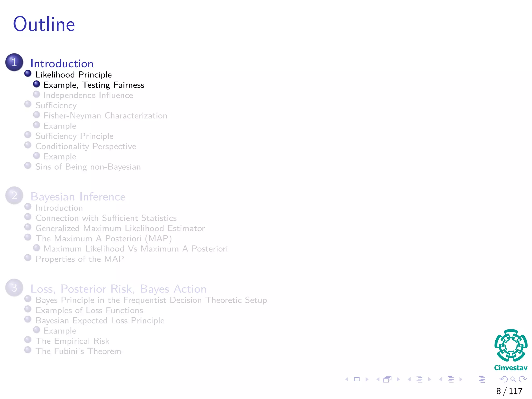Click the frame stack icon in navigation bar

point(387,379)
